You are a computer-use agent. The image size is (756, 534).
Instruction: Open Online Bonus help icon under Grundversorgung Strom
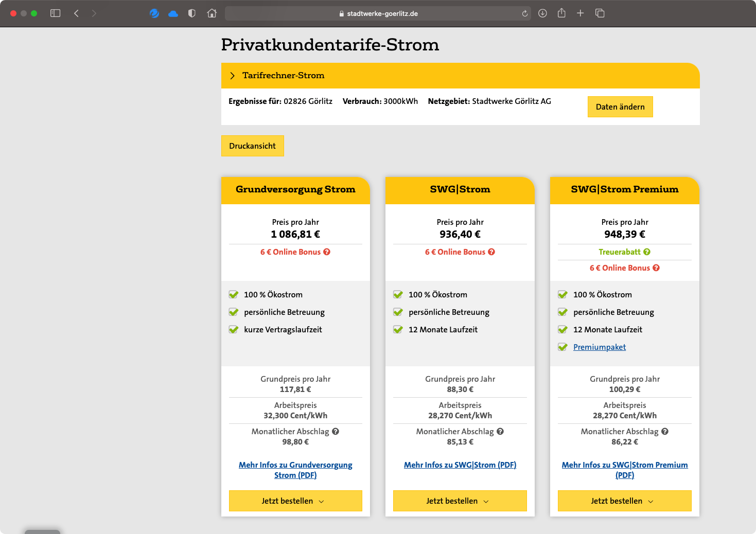327,252
